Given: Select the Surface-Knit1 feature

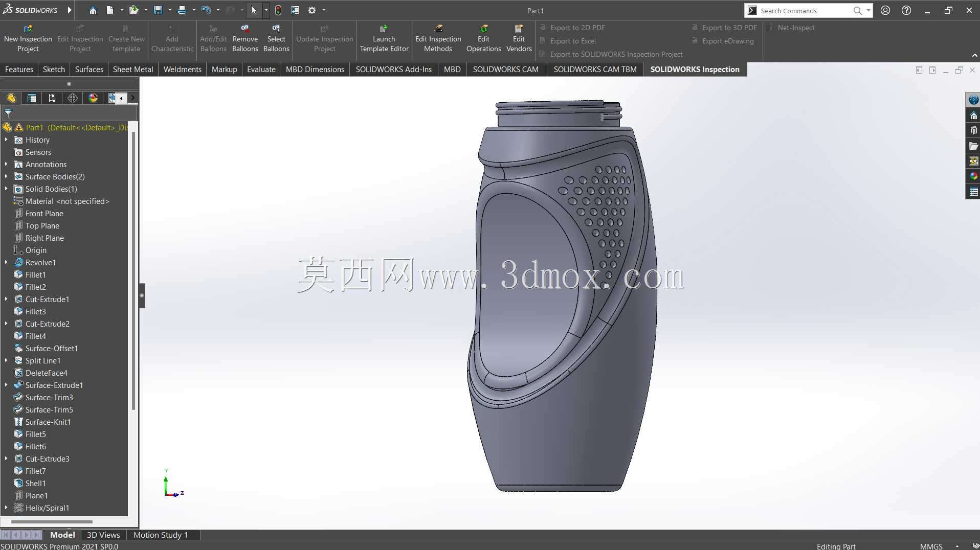Looking at the screenshot, I should (x=48, y=422).
